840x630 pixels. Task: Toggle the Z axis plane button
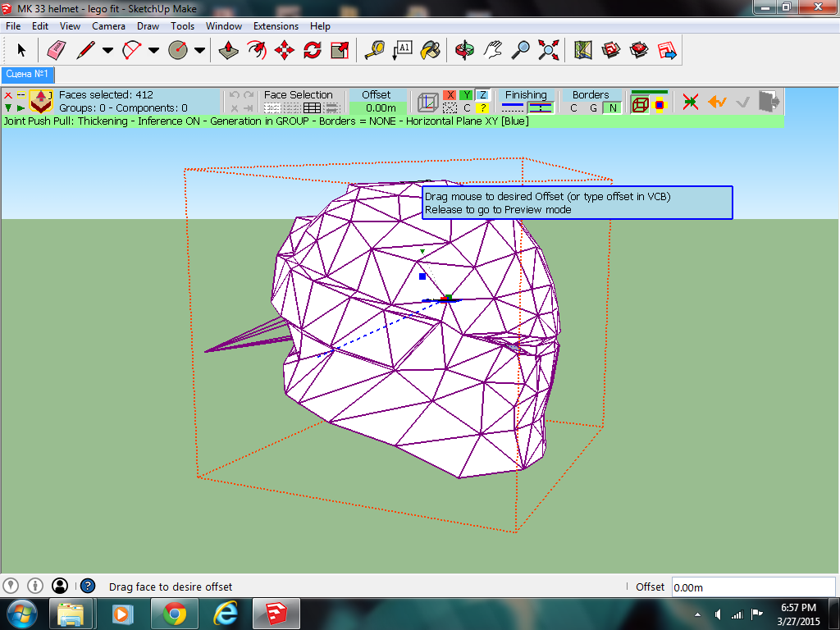tap(483, 95)
